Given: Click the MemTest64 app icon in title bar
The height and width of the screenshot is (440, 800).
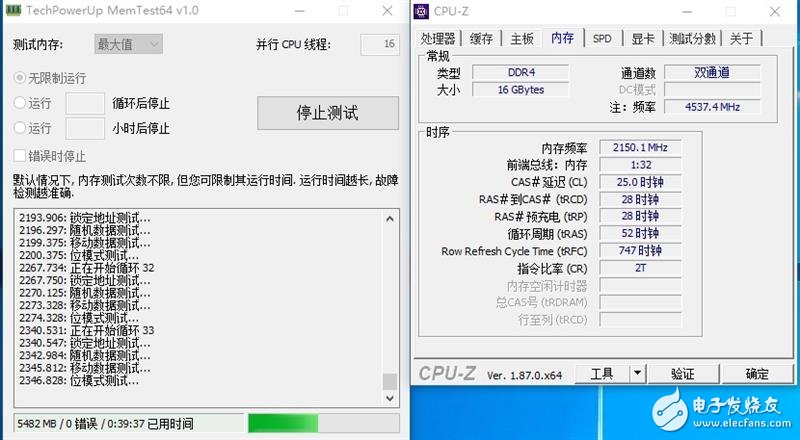Looking at the screenshot, I should click(13, 10).
